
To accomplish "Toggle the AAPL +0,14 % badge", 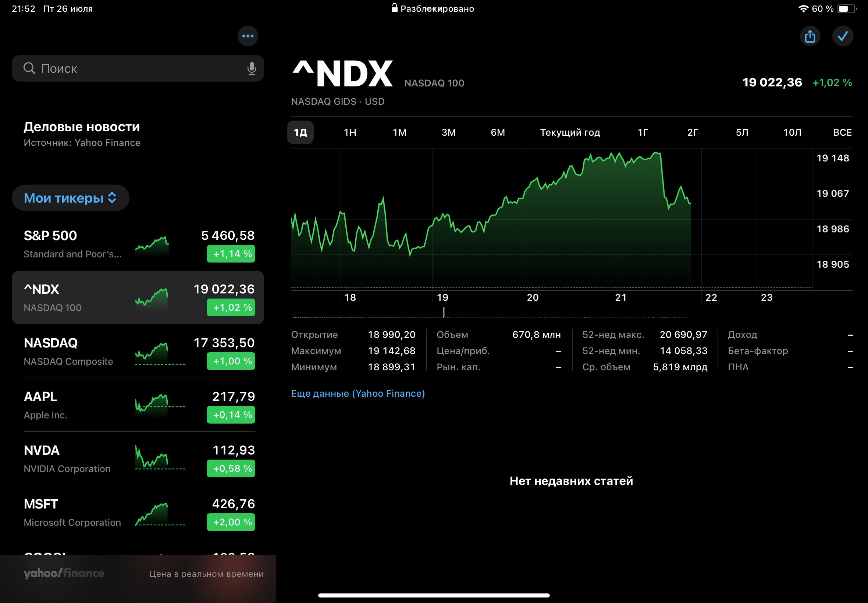I will pos(231,415).
